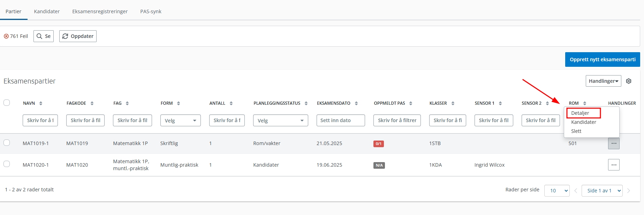Choose Detaljer from the row context menu
644x215 pixels.
click(x=580, y=113)
